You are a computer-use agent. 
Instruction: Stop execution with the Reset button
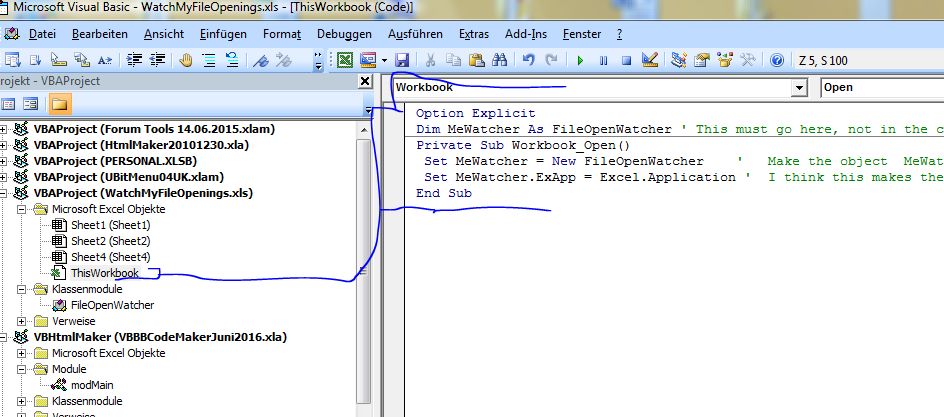626,60
